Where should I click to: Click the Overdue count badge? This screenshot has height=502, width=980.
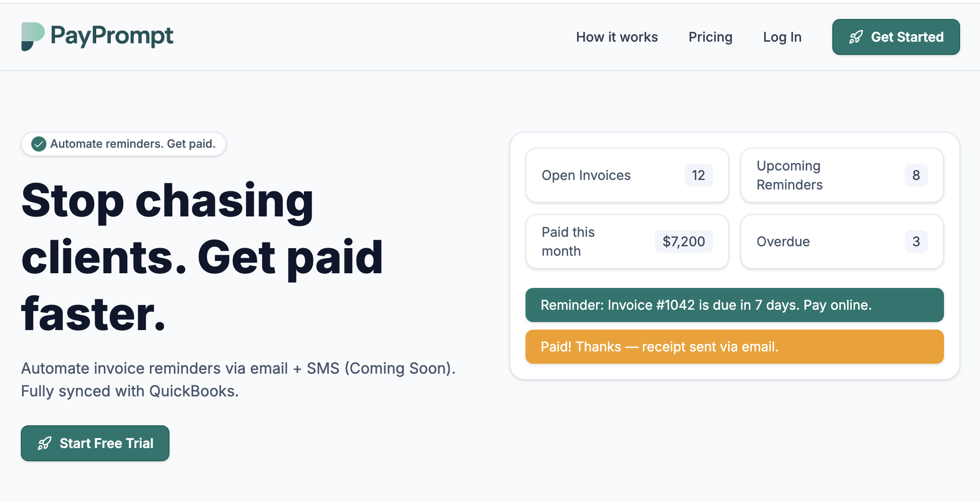pyautogui.click(x=916, y=242)
